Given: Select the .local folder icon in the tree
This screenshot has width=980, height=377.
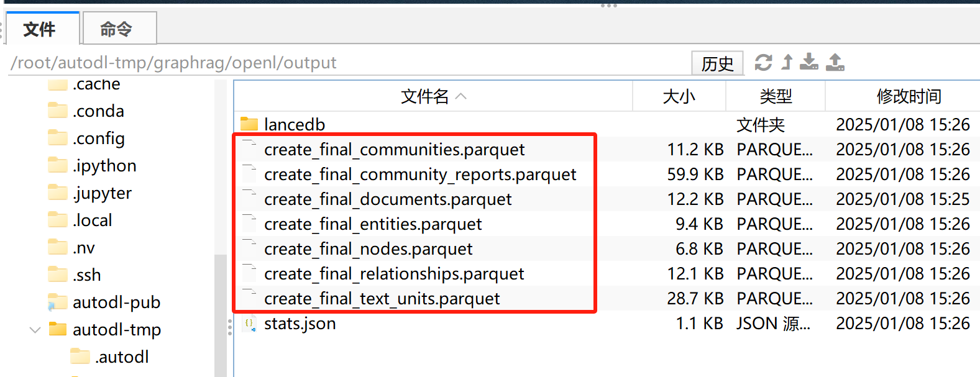Looking at the screenshot, I should click(58, 220).
